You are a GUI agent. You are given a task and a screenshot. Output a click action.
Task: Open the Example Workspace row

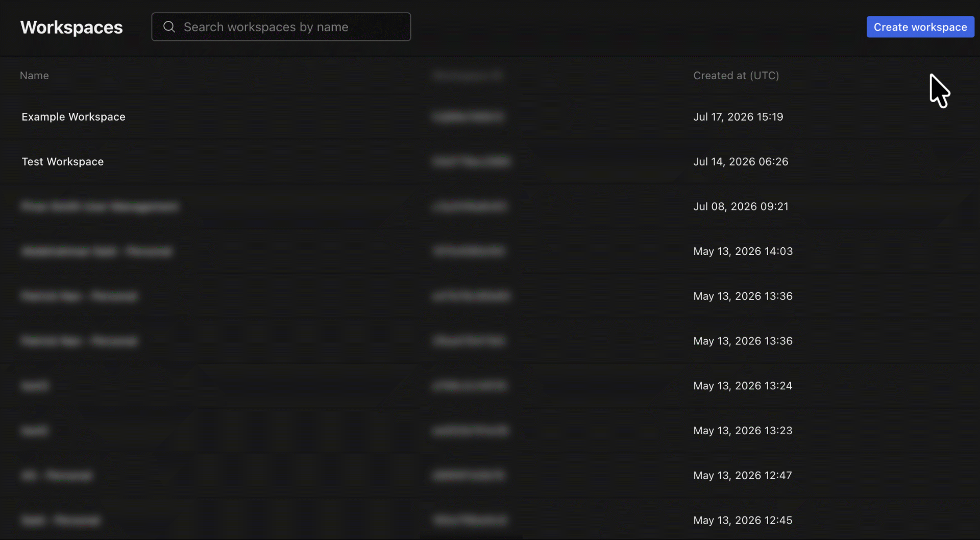[490, 117]
